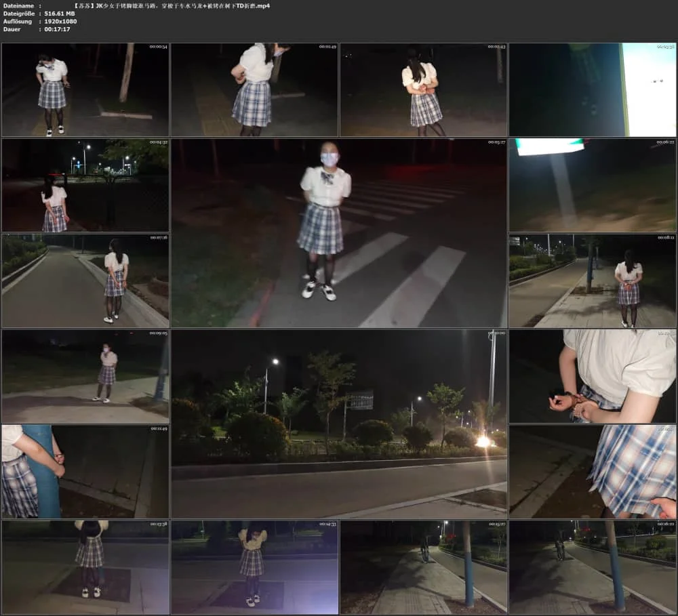Click the thumbnail stamped 00:11:49
This screenshot has width=678, height=616.
(85, 472)
